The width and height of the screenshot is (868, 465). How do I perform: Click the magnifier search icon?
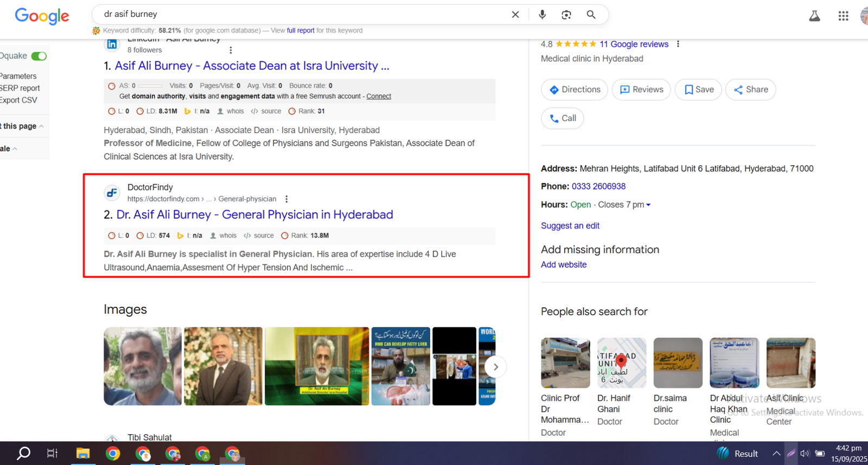point(591,15)
